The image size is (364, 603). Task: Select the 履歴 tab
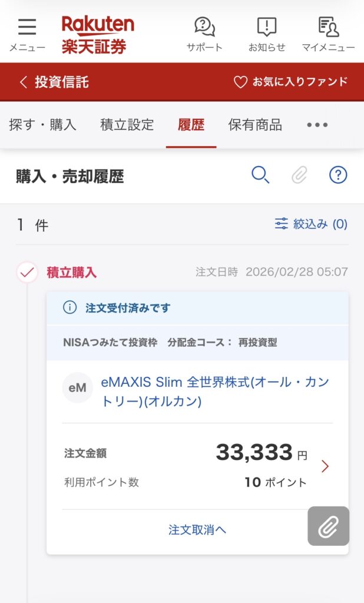pyautogui.click(x=191, y=125)
